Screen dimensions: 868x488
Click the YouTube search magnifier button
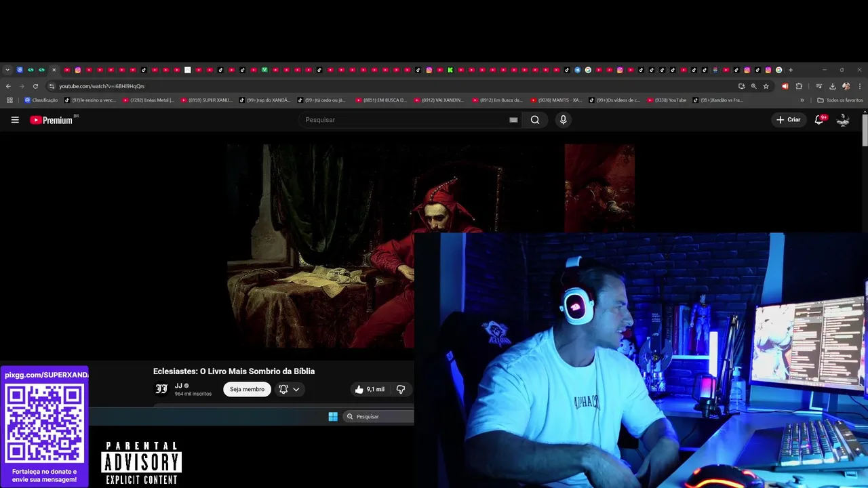535,120
